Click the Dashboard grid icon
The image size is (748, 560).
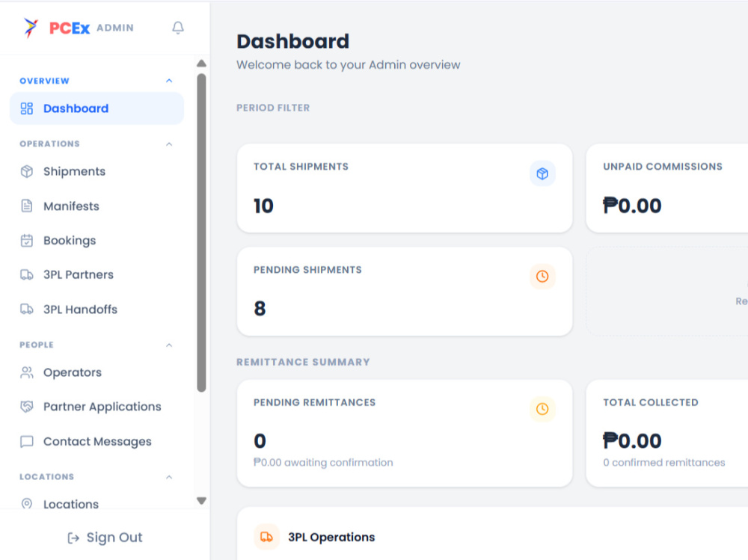(27, 108)
